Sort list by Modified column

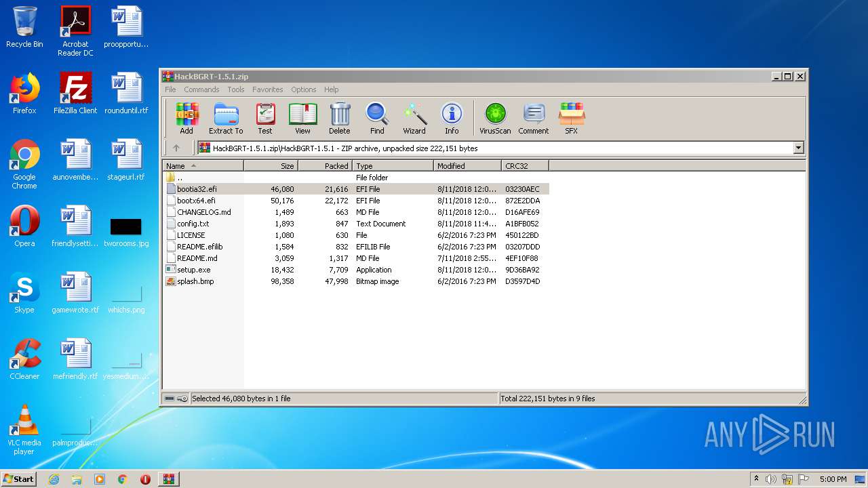[468, 165]
